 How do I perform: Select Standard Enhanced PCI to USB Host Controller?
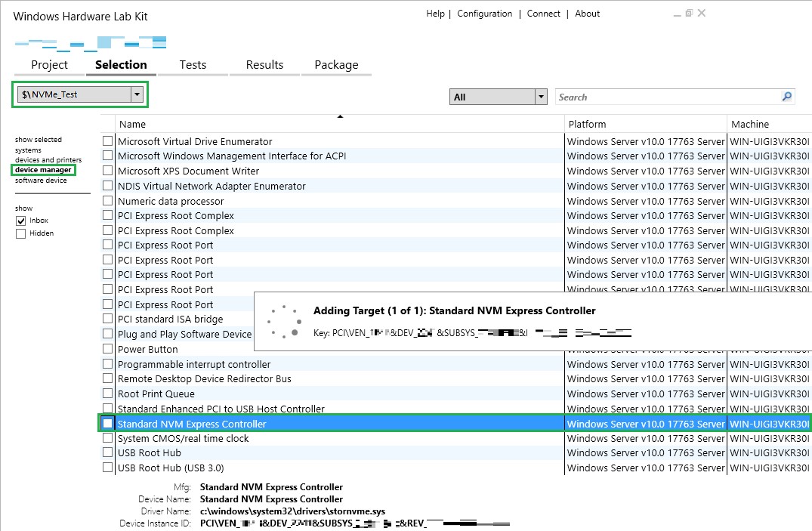[221, 409]
